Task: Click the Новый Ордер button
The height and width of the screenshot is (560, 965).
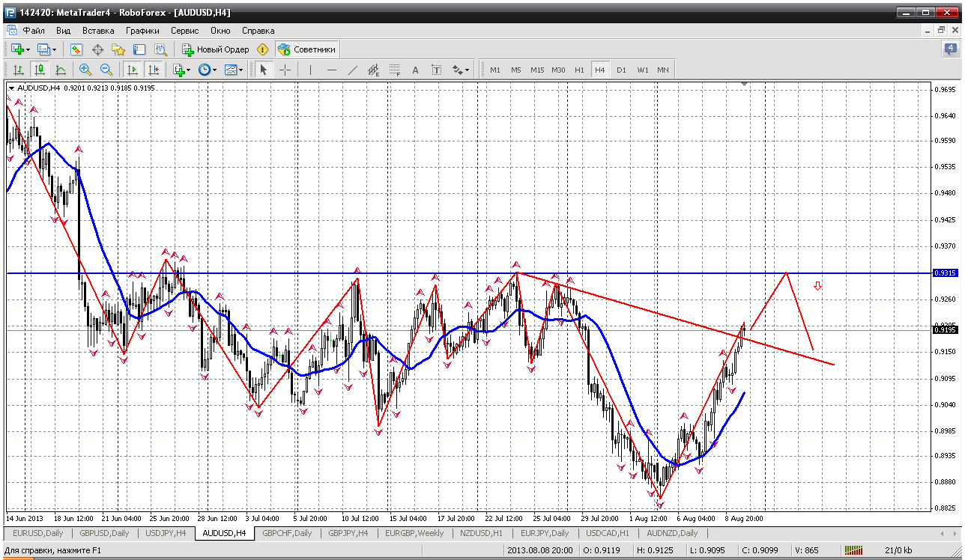Action: [x=216, y=49]
